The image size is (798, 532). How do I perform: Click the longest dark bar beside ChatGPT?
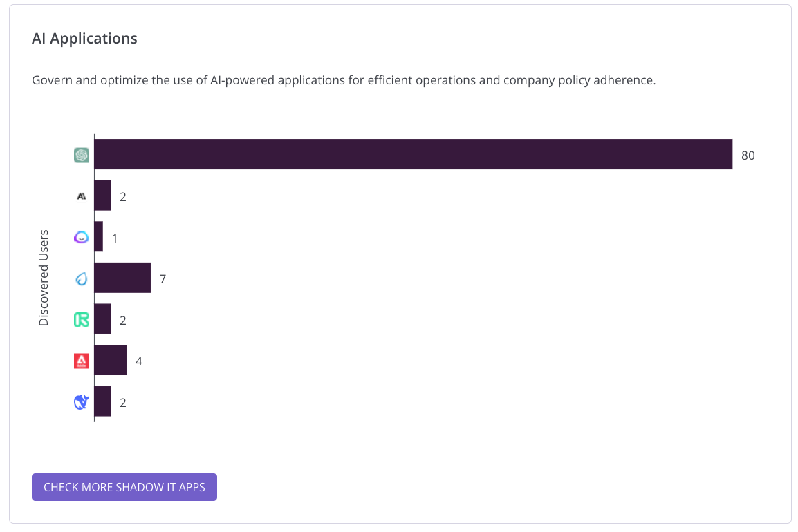413,154
